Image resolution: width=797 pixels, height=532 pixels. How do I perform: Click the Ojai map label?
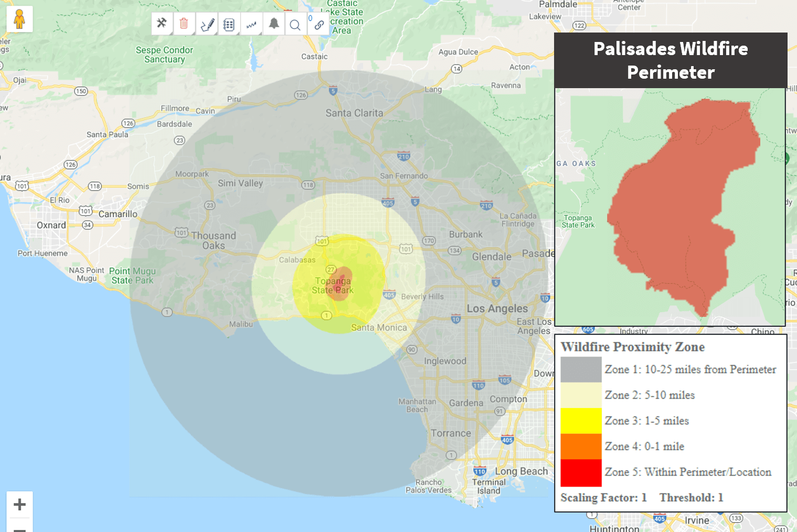coord(20,80)
